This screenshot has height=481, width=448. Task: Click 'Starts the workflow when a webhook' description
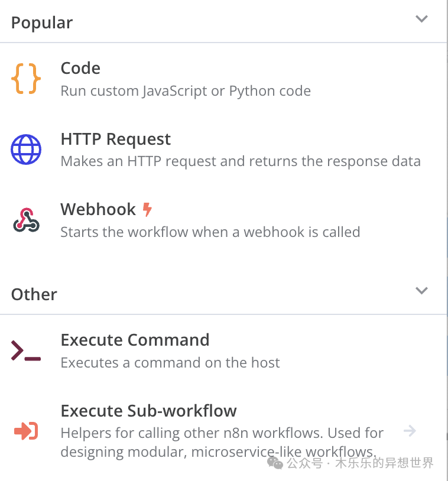210,232
